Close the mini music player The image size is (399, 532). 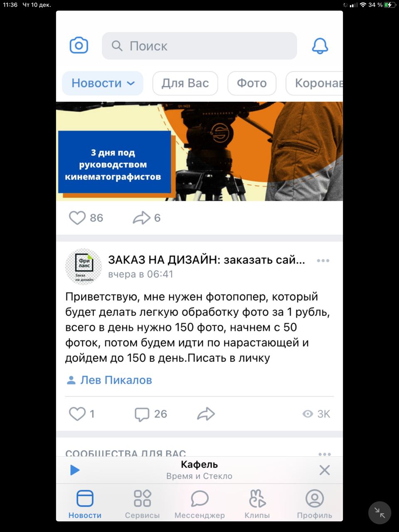[325, 470]
